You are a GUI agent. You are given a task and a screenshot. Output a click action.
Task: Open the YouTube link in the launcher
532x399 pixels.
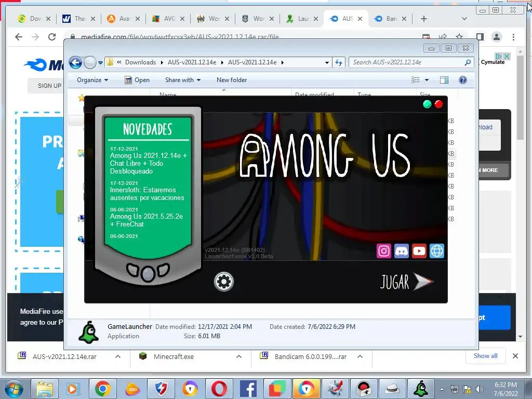tap(419, 251)
